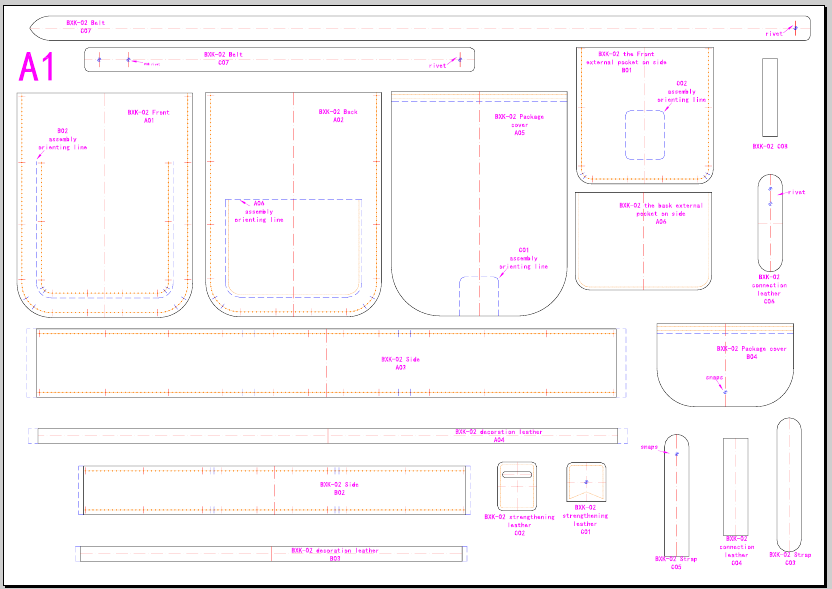Click the B02 assembly orienting line note
This screenshot has height=589, width=832.
(62, 139)
